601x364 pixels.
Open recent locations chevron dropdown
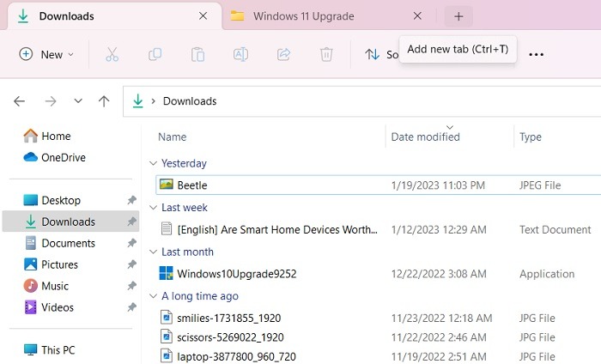tap(78, 101)
